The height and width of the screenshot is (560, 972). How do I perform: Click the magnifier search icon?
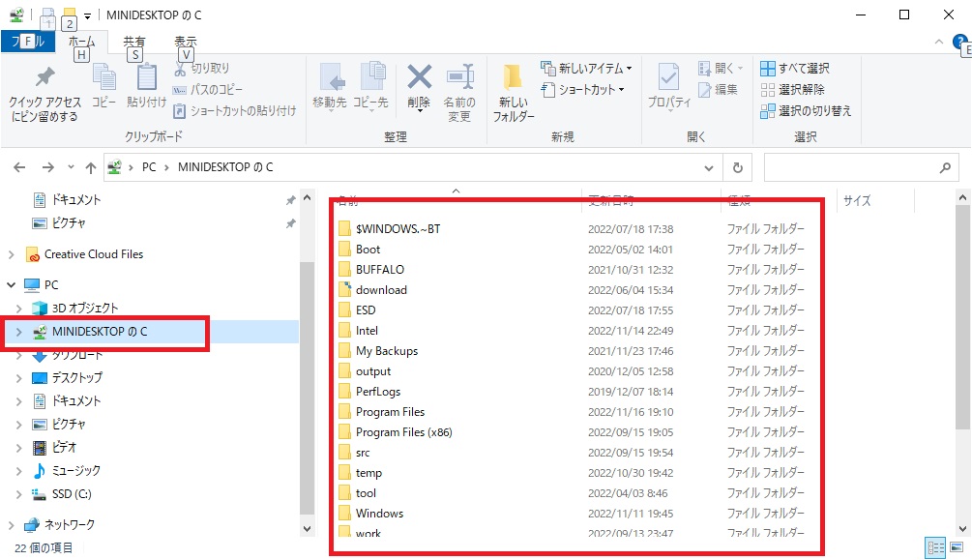point(945,167)
